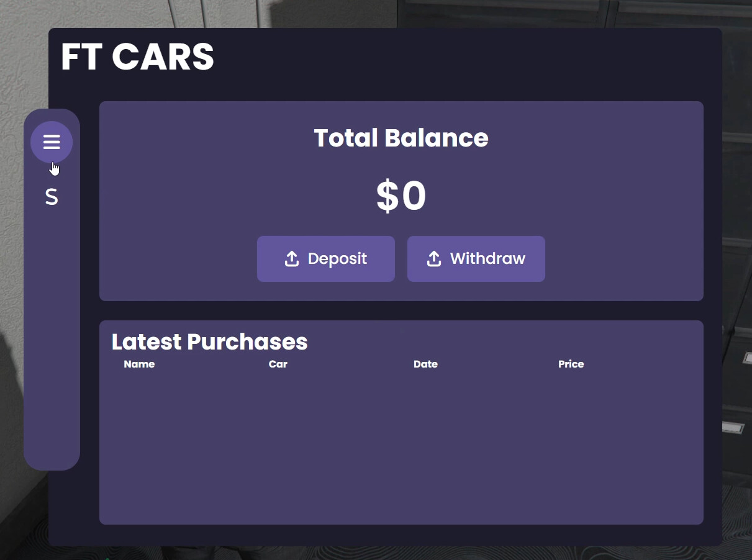Sort purchases by the Price column header

pyautogui.click(x=571, y=364)
